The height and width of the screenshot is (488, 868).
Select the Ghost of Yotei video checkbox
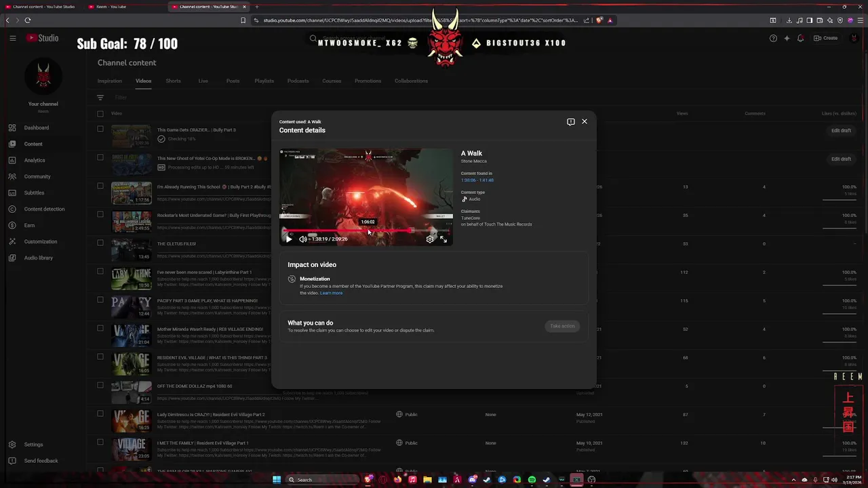click(x=100, y=157)
